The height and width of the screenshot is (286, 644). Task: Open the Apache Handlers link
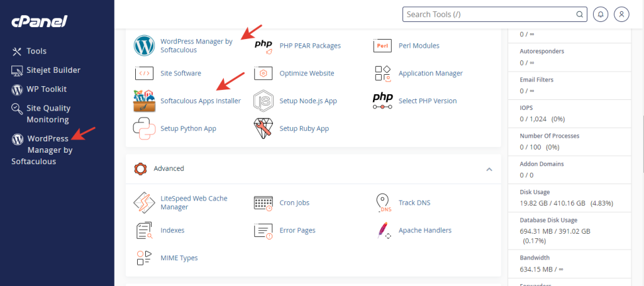(425, 231)
